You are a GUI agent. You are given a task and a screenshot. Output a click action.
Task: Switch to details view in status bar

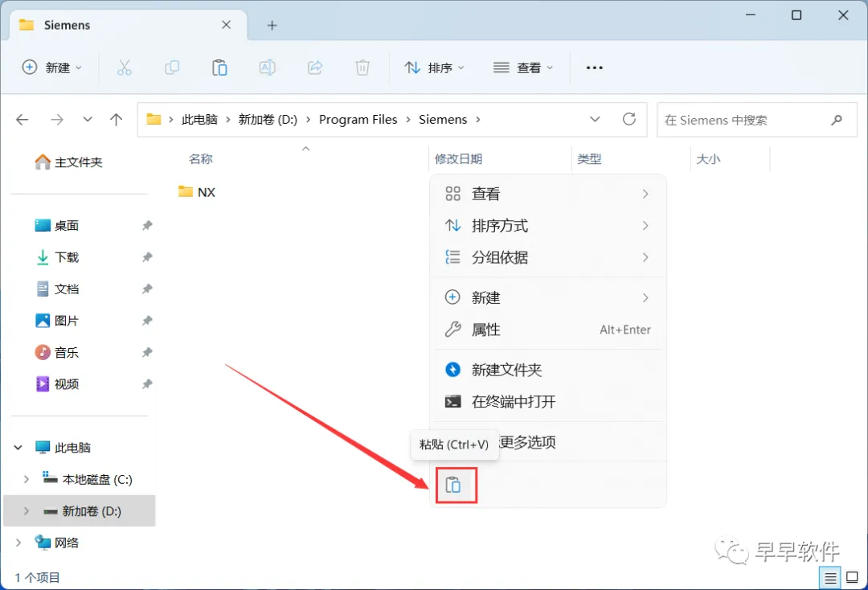(x=830, y=579)
